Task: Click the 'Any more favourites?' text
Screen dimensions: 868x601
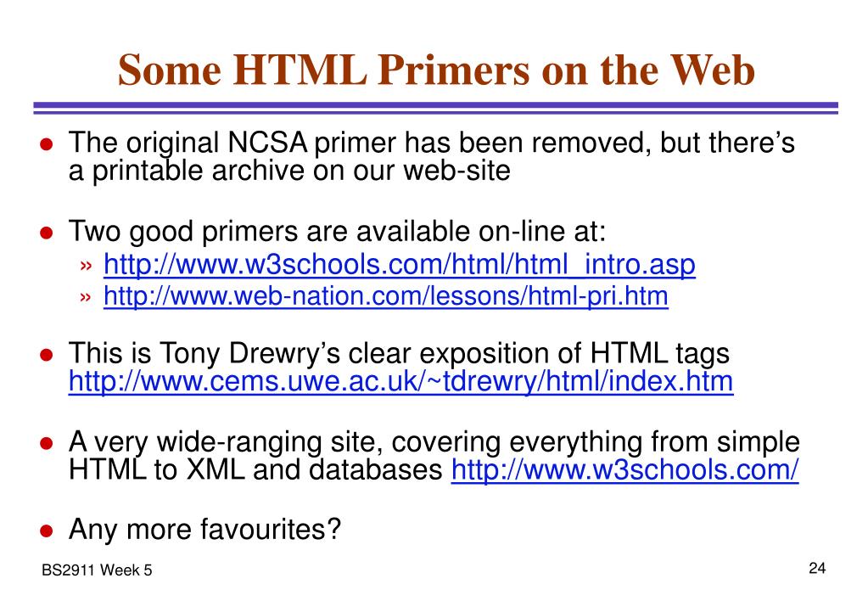Action: [x=204, y=530]
